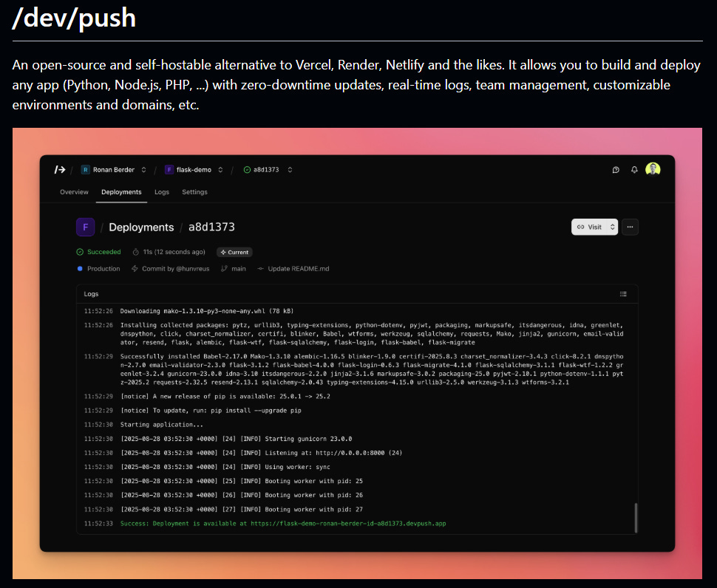Switch to the Overview tab
Screen dimensions: 717x588
74,192
